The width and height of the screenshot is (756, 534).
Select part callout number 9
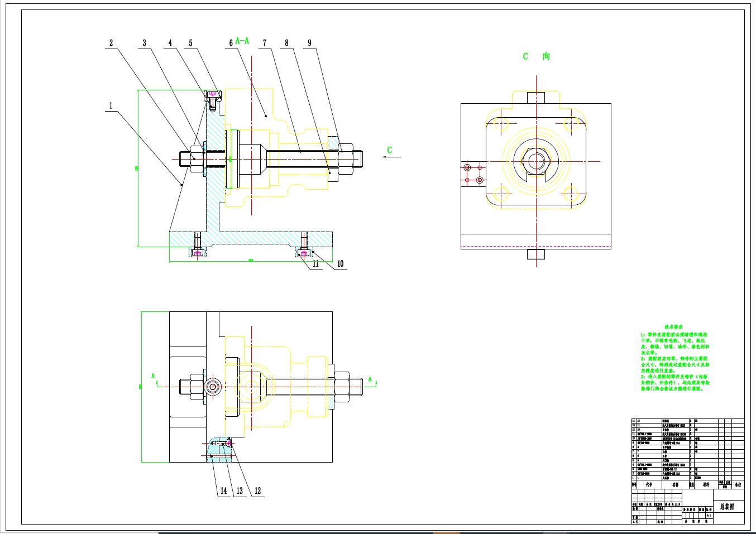pyautogui.click(x=309, y=43)
